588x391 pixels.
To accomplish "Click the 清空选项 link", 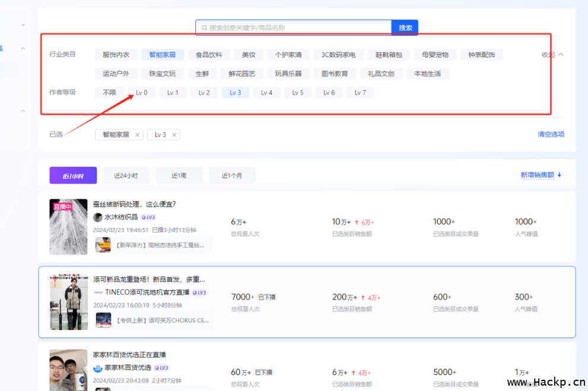I will (551, 134).
